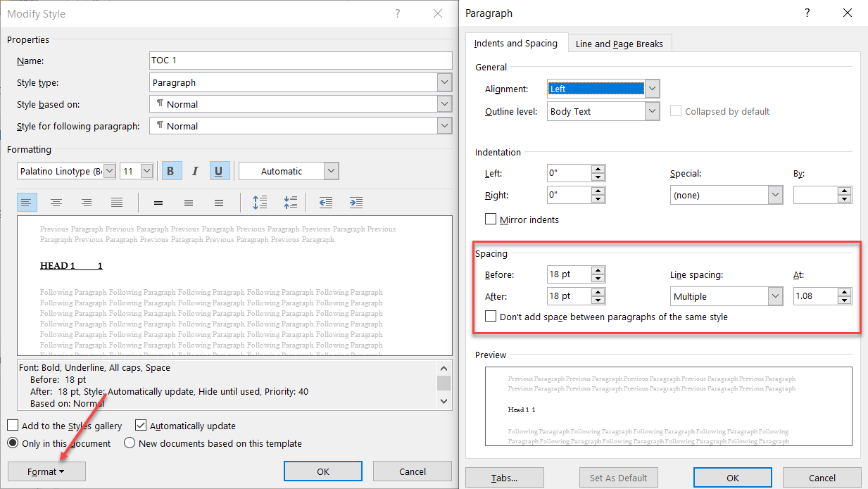Align text right in Modify Style
The height and width of the screenshot is (489, 868).
click(x=87, y=203)
